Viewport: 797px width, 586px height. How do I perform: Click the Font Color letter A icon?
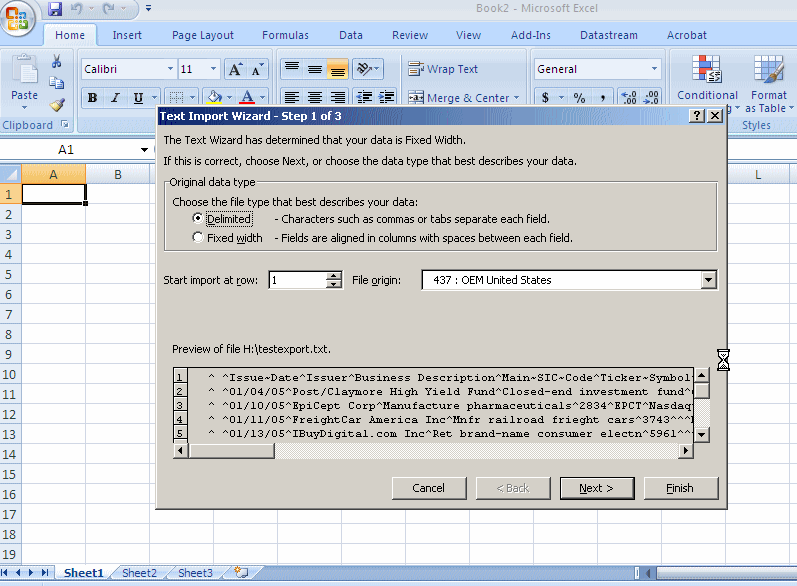pyautogui.click(x=248, y=97)
